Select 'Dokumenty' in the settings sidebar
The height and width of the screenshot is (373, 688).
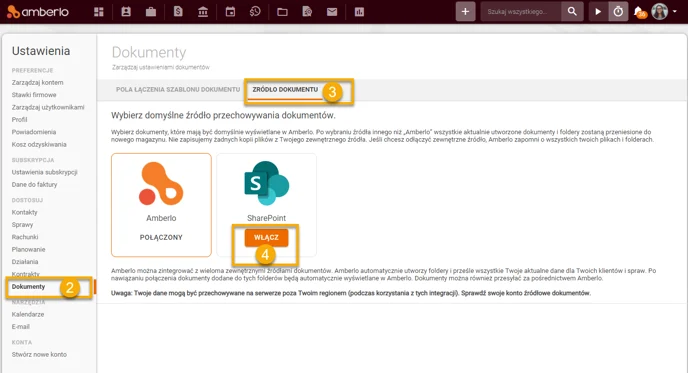(28, 287)
